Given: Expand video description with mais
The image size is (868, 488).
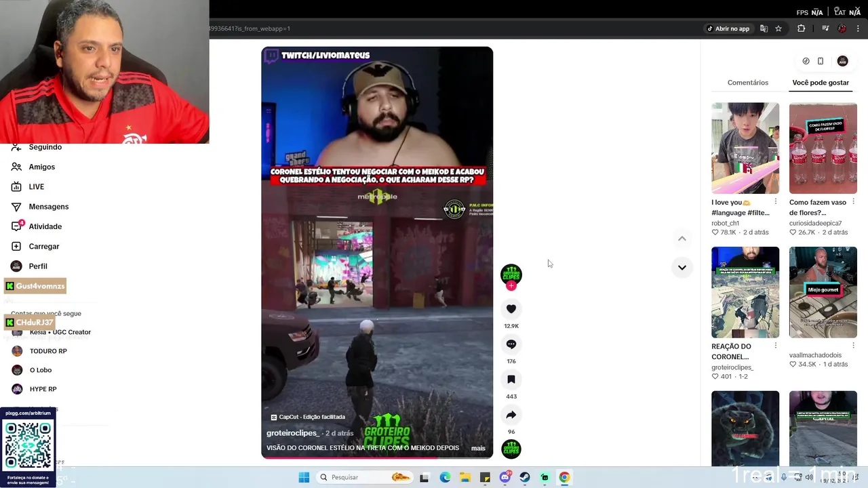Looking at the screenshot, I should point(478,448).
